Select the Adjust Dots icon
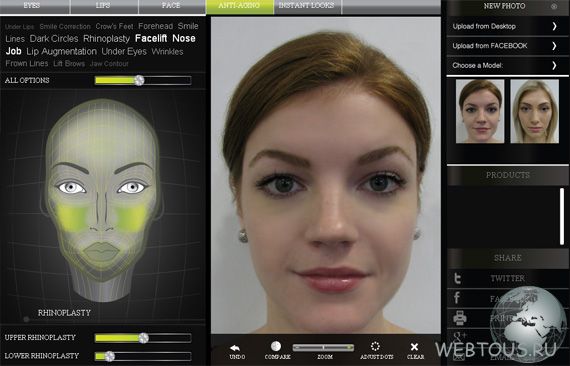The image size is (570, 366). [376, 346]
